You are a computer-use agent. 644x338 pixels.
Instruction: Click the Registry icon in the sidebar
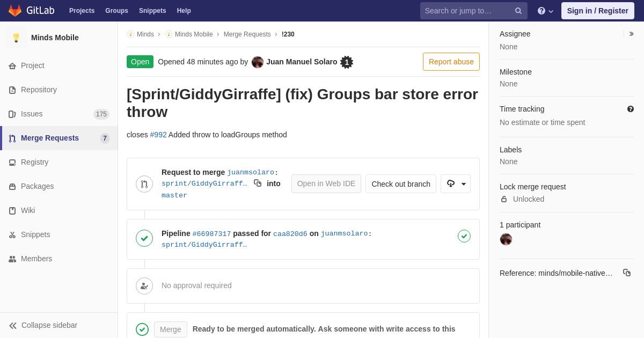point(12,163)
